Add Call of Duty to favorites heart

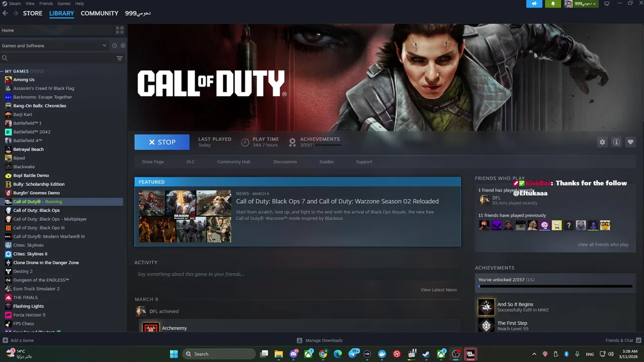[x=630, y=142]
